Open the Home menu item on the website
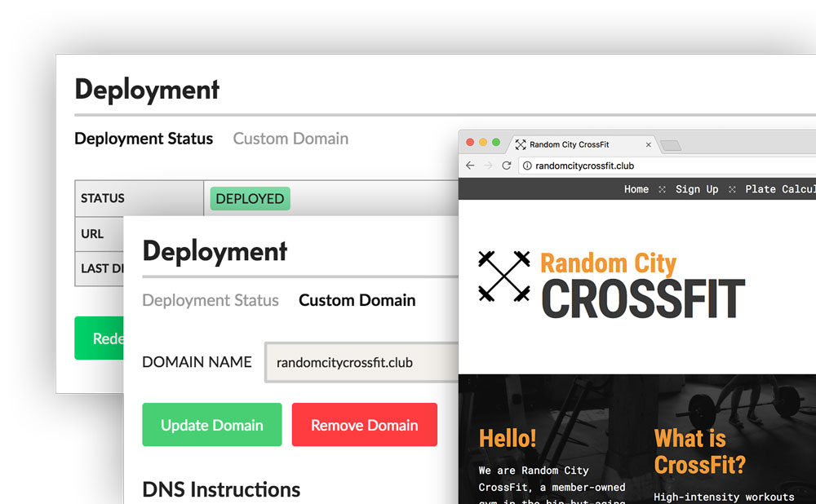This screenshot has height=504, width=816. pyautogui.click(x=636, y=188)
